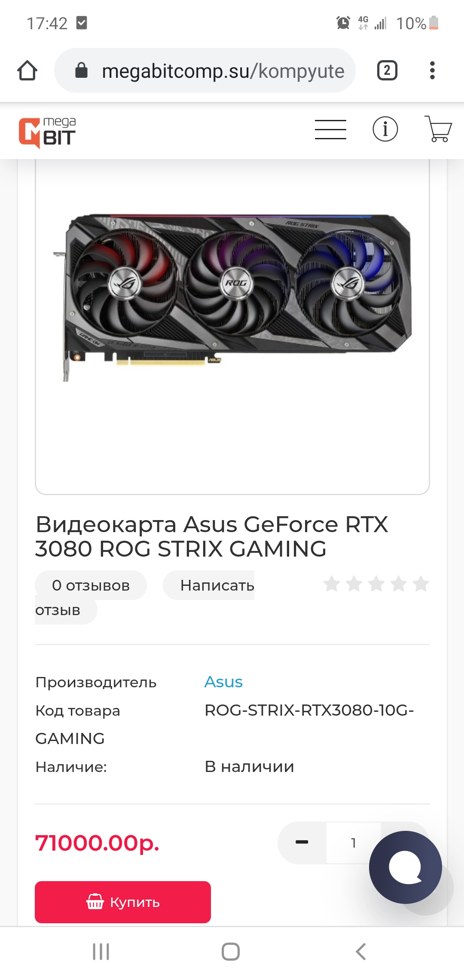Screen dimensions: 464x980
Task: Follow the Asus manufacturer link
Action: coord(223,682)
